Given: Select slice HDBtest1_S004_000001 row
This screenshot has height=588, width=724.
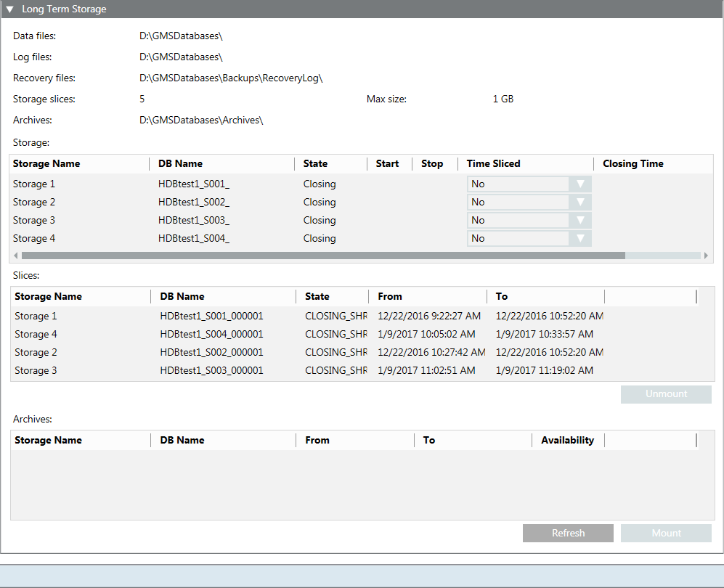Looking at the screenshot, I should click(x=211, y=335).
